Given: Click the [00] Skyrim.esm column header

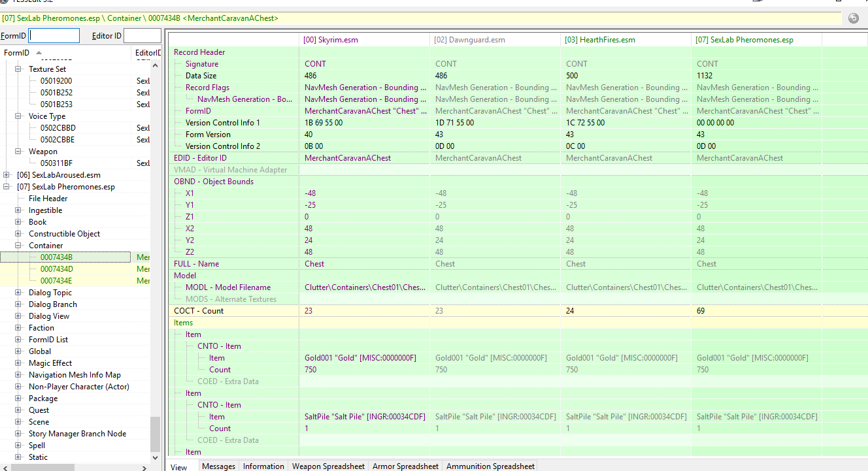Looking at the screenshot, I should point(365,40).
